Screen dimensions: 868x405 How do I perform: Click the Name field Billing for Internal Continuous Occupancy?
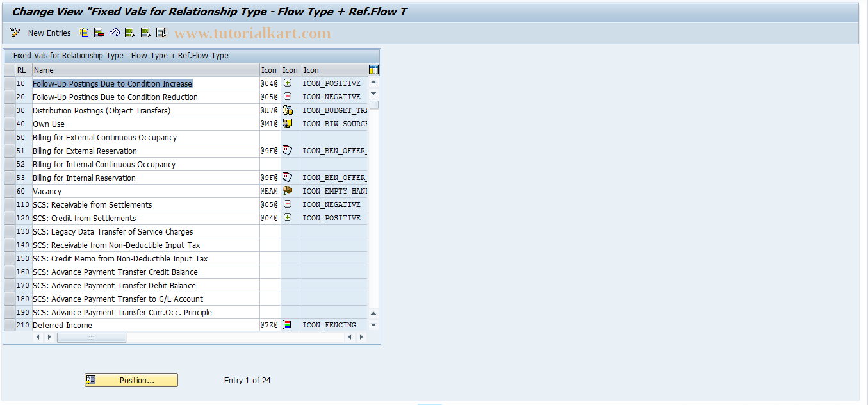[x=145, y=164]
